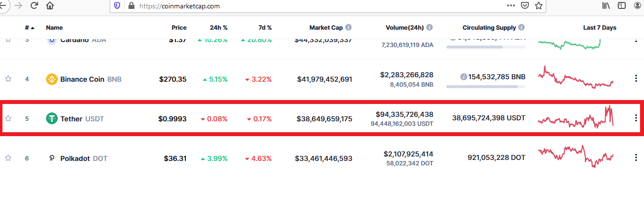
Task: Sort by Volume(24h) column header
Action: tap(405, 28)
